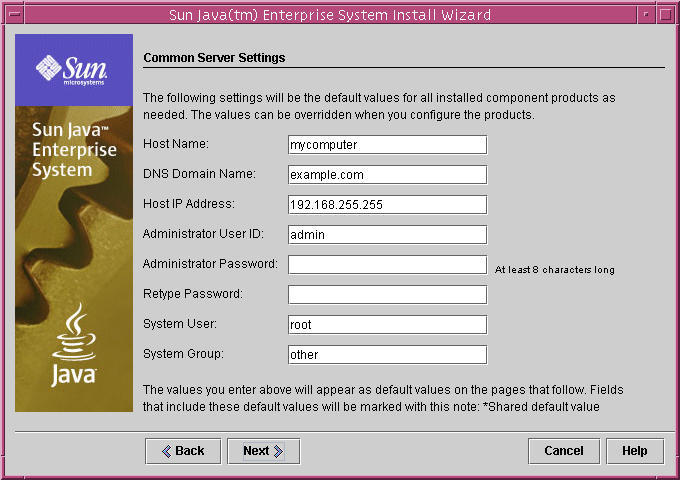Maximize the Install Wizard window
The image size is (680, 480).
(666, 14)
